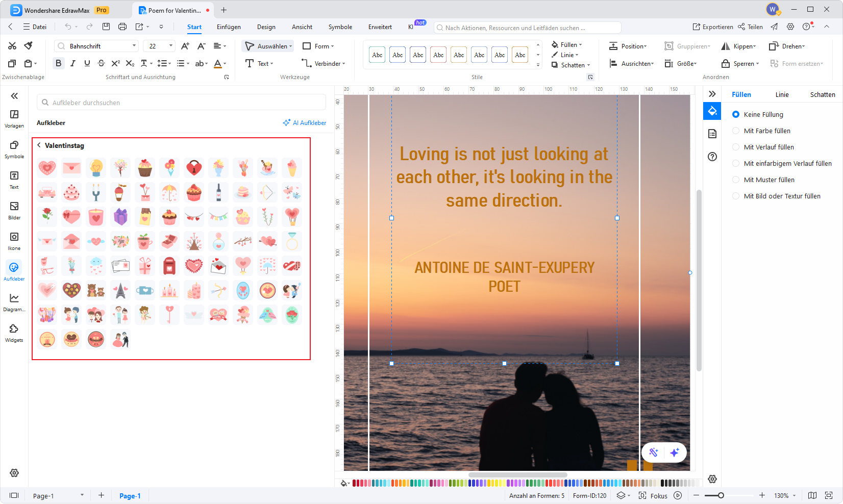Collapse the left sidebar panel
Image resolution: width=843 pixels, height=504 pixels.
click(14, 96)
